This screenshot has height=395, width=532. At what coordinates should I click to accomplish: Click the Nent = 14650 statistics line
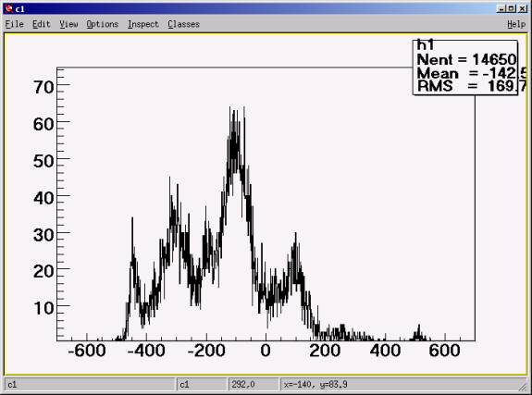(x=466, y=60)
